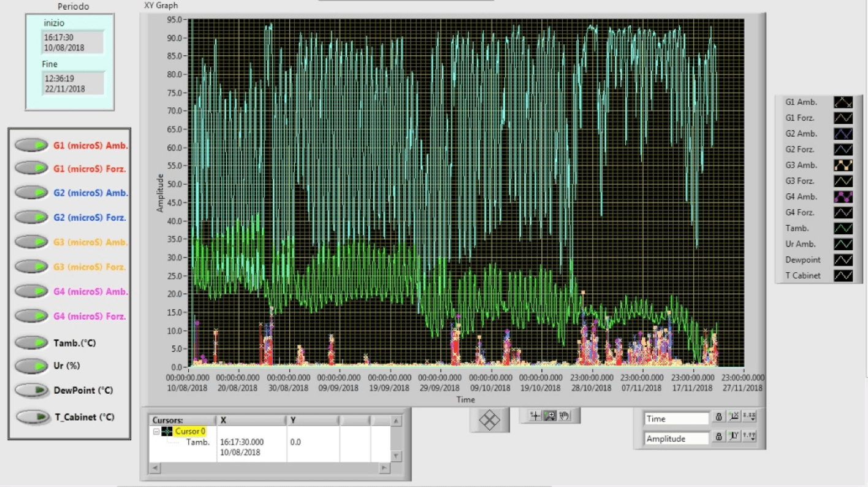
Task: Click the Fine date field 12:36:19
Action: [x=73, y=83]
